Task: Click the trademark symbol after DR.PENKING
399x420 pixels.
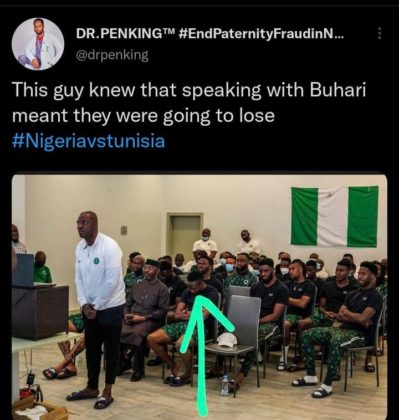Action: coord(168,31)
